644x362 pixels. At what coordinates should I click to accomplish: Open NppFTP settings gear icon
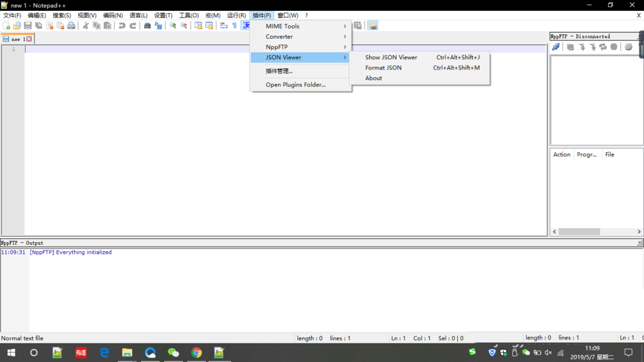click(629, 47)
